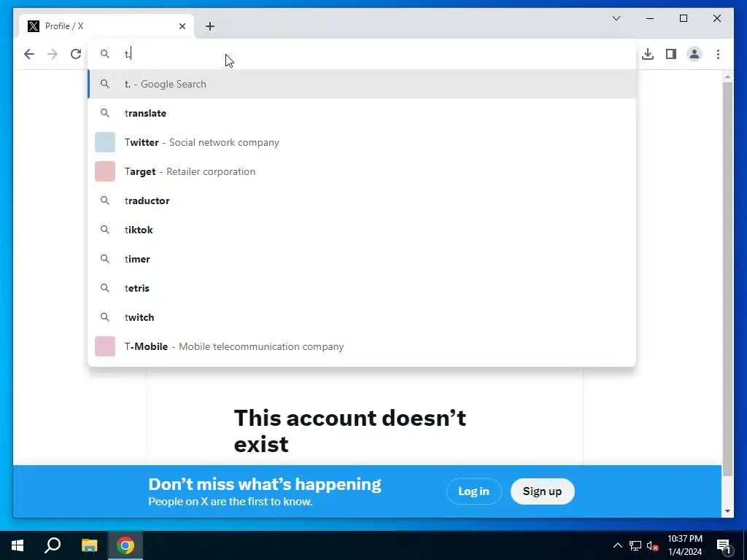Expand the tab search chevron

(616, 18)
